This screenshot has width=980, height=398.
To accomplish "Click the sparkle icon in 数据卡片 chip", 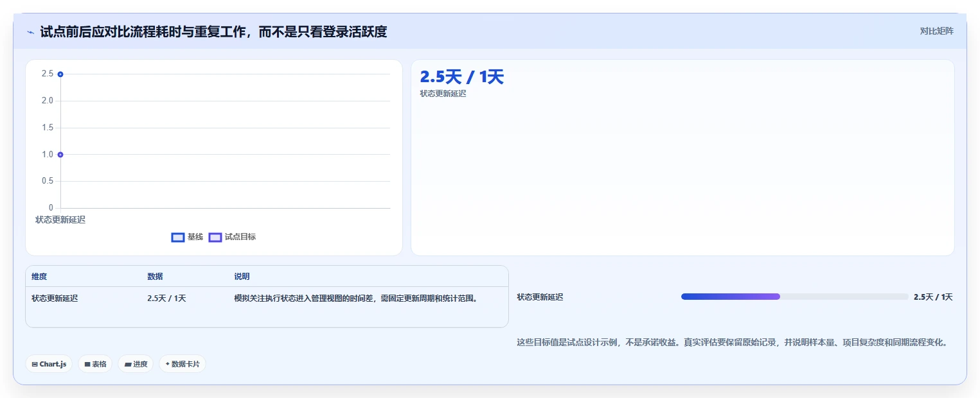I will (x=167, y=364).
